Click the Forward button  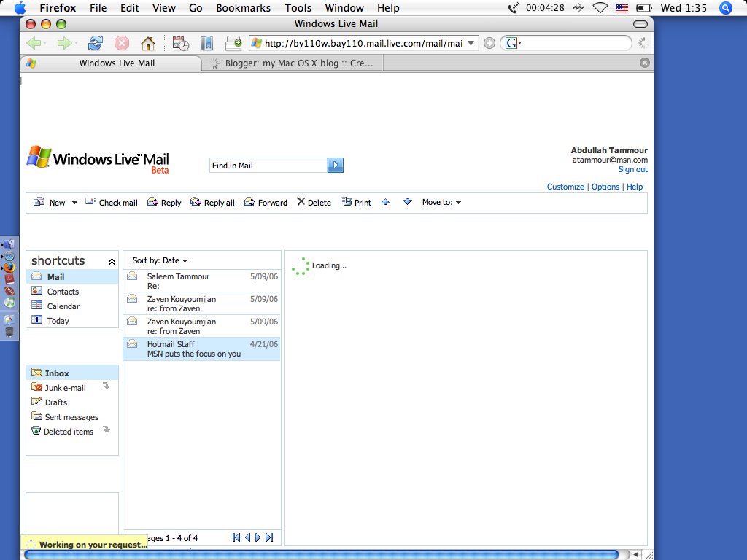(x=266, y=203)
